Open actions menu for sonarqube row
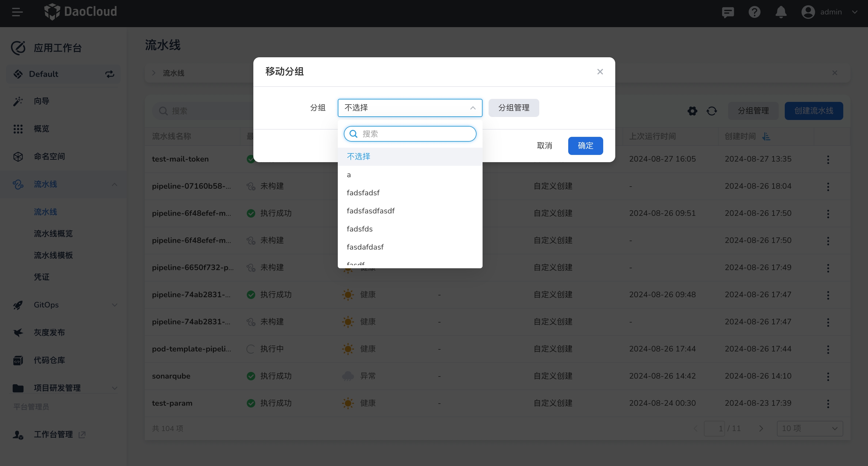The image size is (868, 466). [828, 376]
